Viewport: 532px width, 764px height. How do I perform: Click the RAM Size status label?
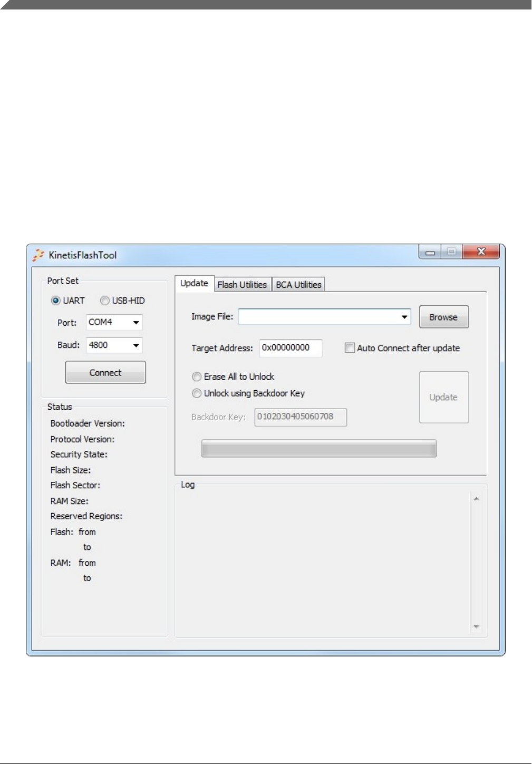pos(70,501)
